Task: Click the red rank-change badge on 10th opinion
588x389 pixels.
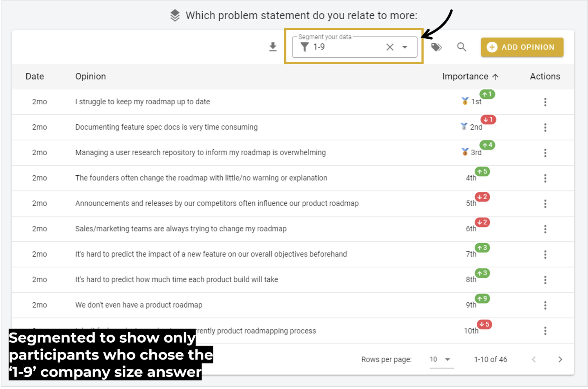Action: pyautogui.click(x=484, y=324)
